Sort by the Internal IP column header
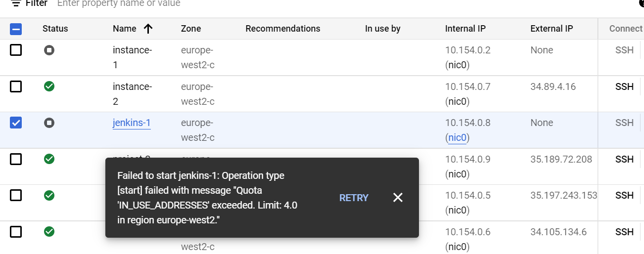 pos(465,29)
